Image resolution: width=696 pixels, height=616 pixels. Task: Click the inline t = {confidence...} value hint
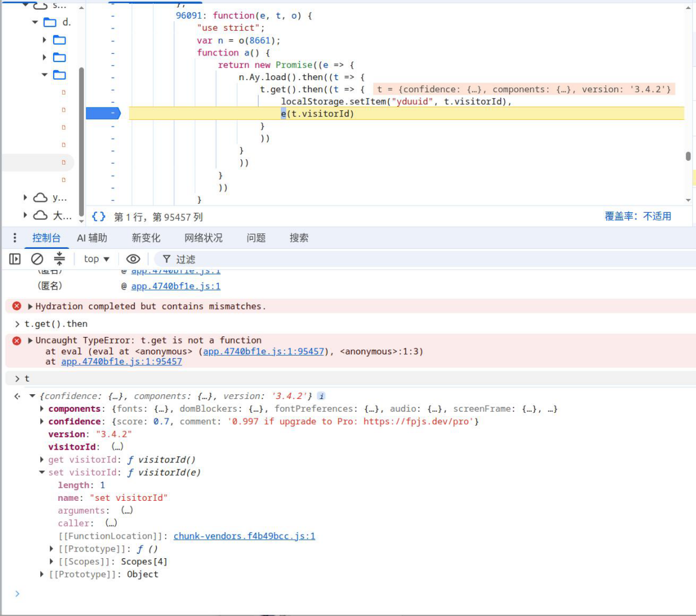pos(524,89)
